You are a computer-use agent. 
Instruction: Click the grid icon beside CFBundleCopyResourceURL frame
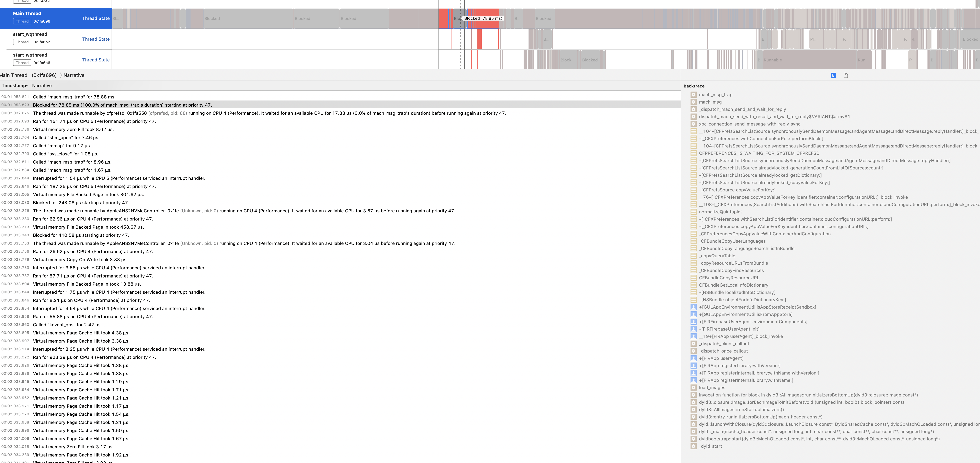coord(694,277)
